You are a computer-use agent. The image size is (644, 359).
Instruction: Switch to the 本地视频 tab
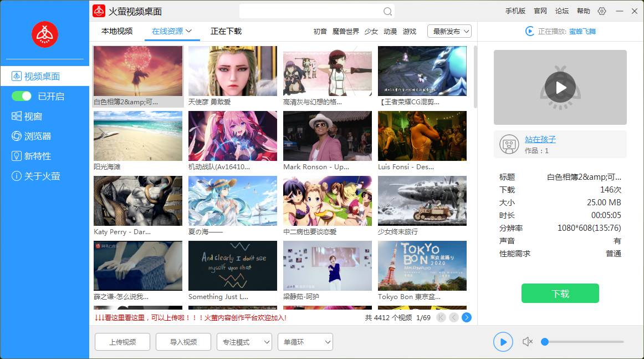117,31
